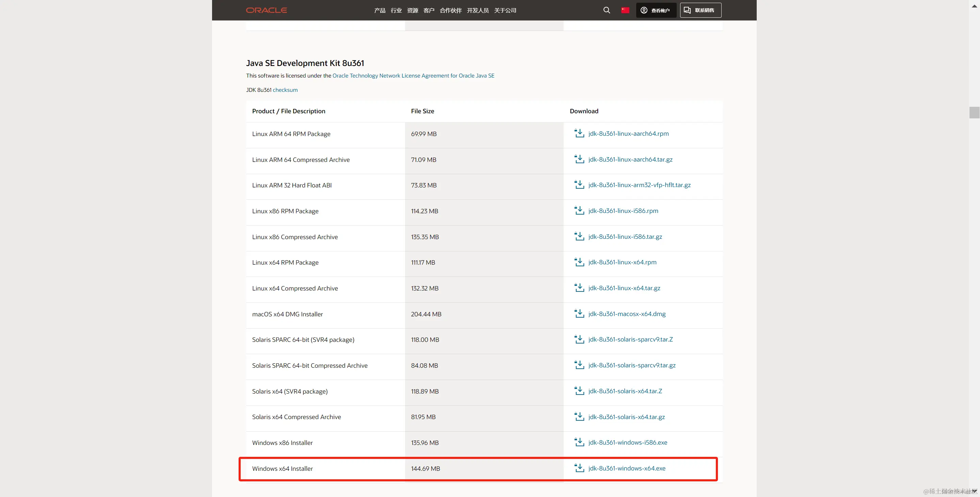Click the China flag country selector
980x497 pixels.
625,10
